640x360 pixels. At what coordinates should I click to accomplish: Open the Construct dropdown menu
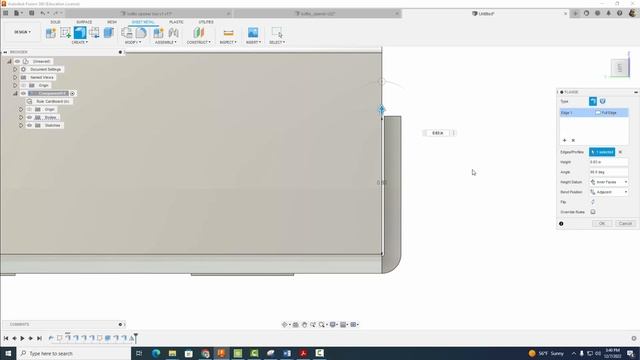point(199,42)
